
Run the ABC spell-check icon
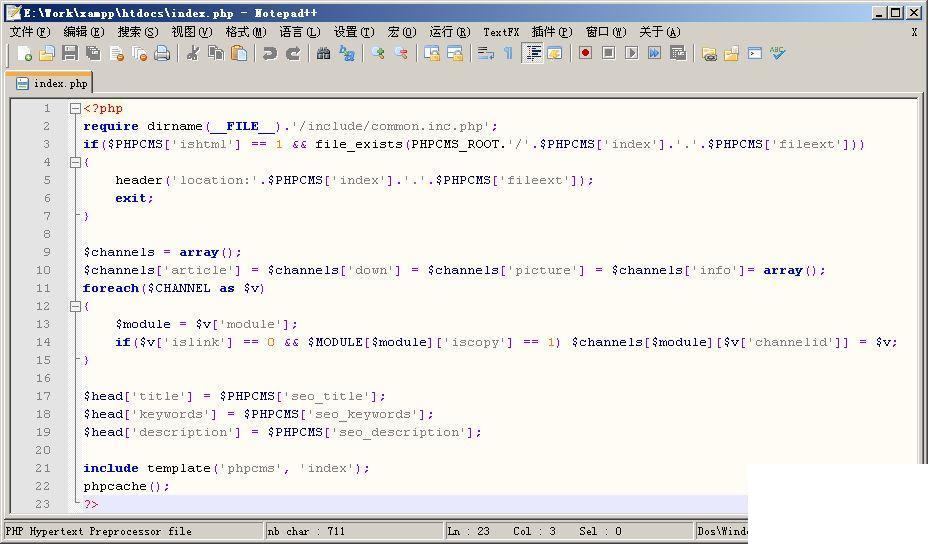[x=778, y=54]
